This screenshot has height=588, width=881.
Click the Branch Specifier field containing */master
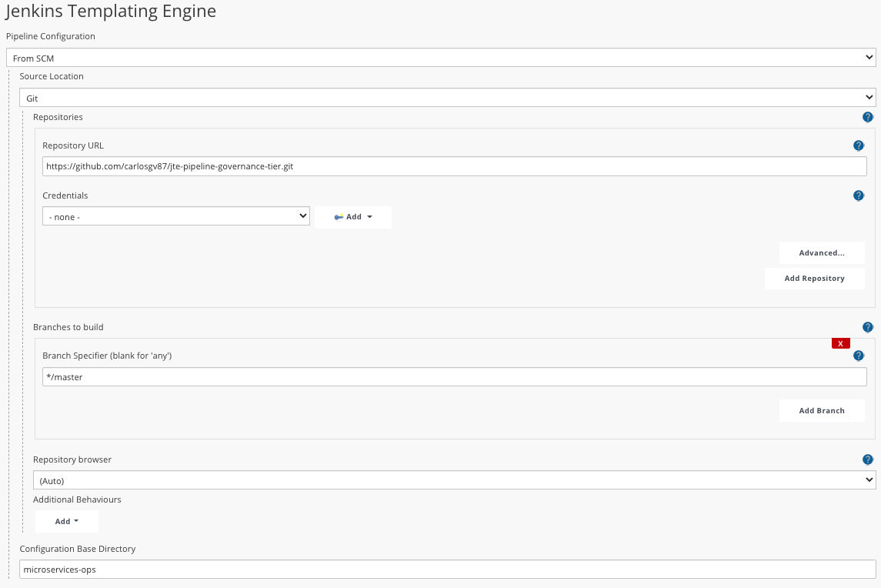(x=455, y=376)
